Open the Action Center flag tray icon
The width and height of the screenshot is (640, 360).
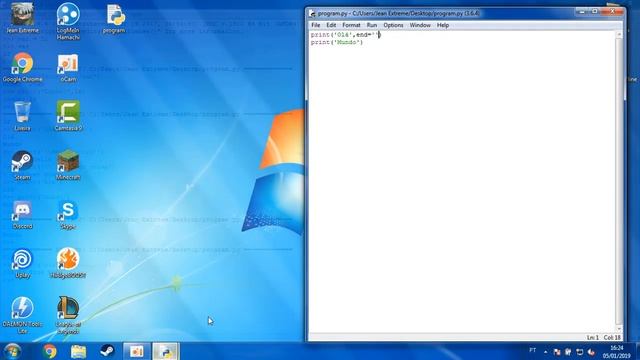[557, 352]
